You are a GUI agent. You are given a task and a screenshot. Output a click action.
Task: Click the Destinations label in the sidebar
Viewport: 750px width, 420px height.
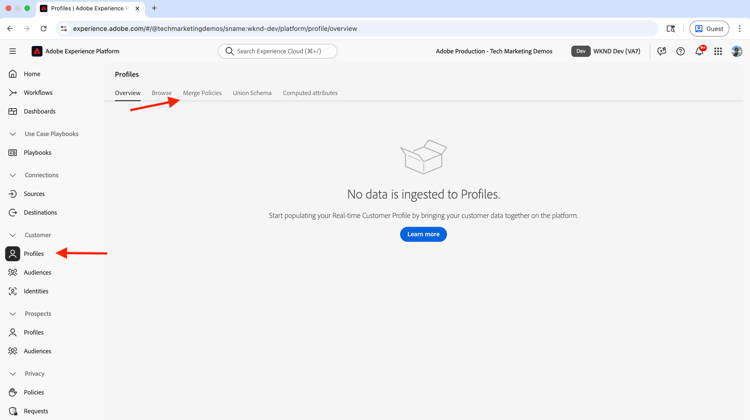[40, 212]
